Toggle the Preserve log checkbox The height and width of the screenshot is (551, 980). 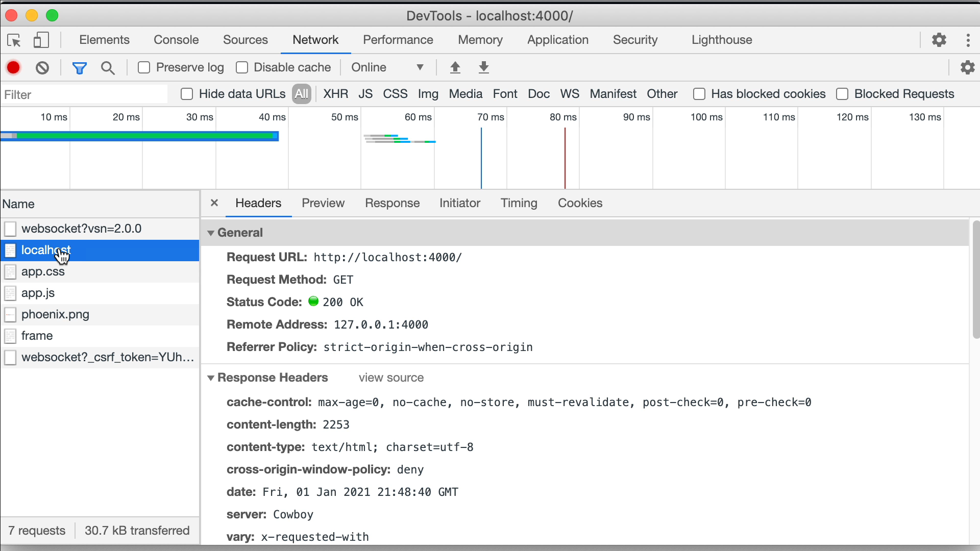143,67
